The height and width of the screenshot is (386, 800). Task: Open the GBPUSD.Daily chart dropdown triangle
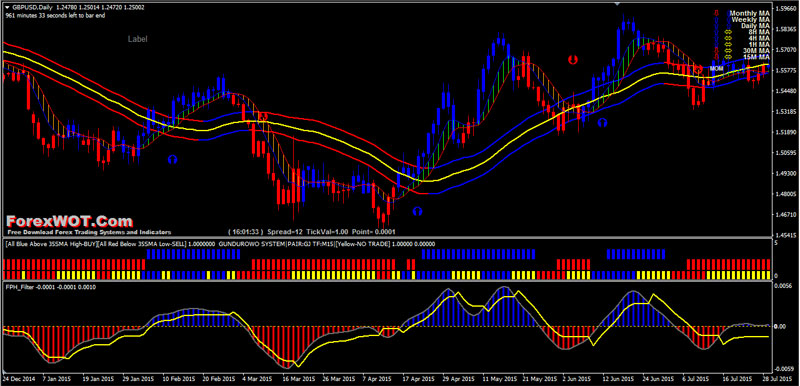[x=8, y=8]
